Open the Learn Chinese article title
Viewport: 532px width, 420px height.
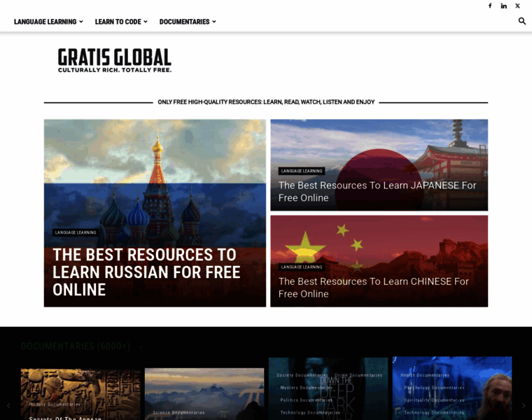tap(373, 287)
